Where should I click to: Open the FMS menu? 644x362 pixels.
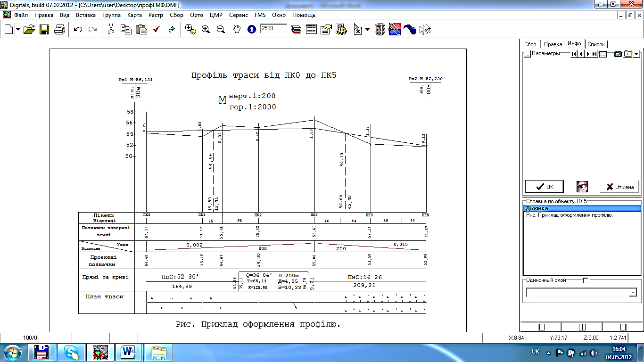click(260, 15)
